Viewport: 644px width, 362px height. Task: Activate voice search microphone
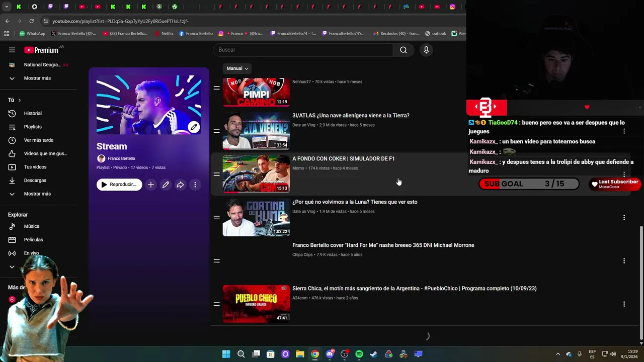426,50
